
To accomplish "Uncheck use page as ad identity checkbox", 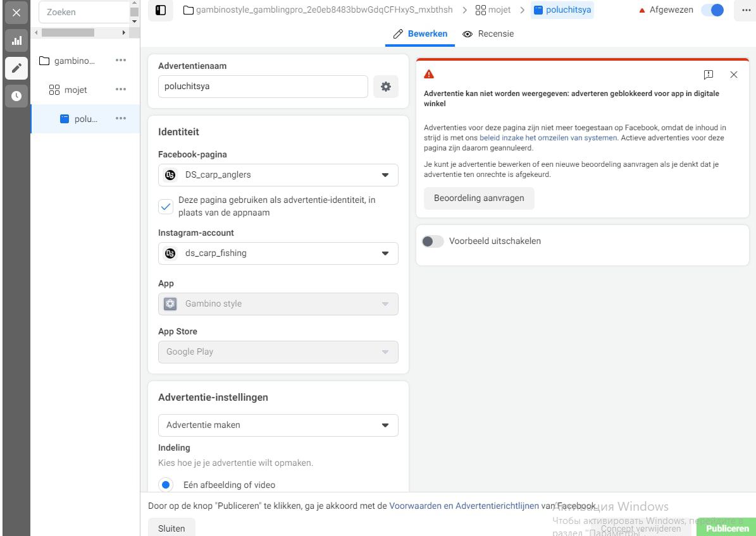I will [165, 207].
